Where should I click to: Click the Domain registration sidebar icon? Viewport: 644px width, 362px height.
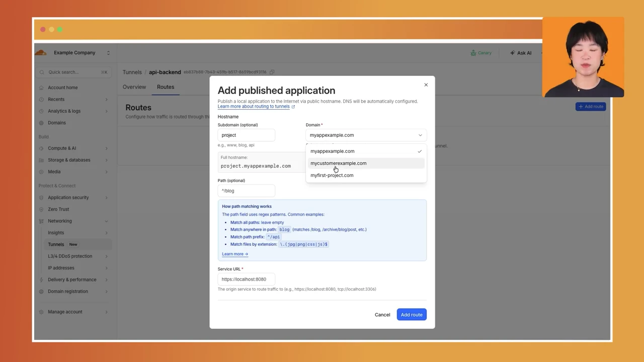click(41, 292)
